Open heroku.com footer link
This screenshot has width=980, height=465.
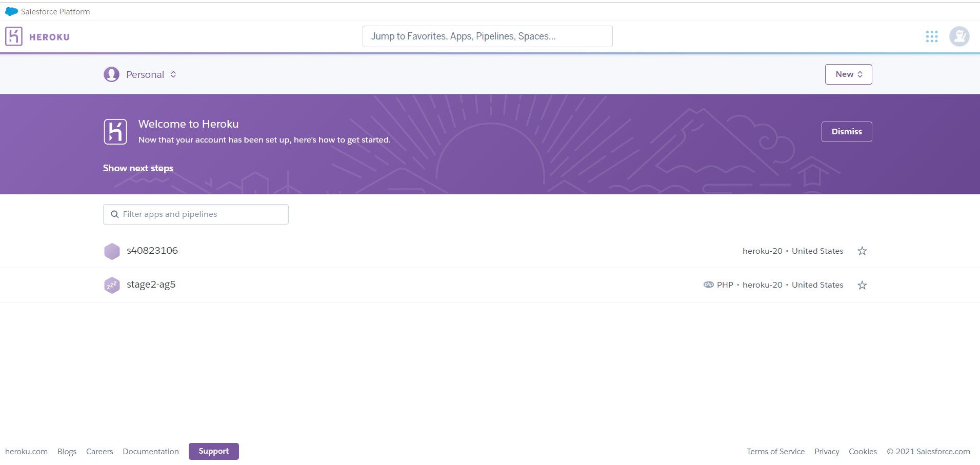(x=26, y=452)
